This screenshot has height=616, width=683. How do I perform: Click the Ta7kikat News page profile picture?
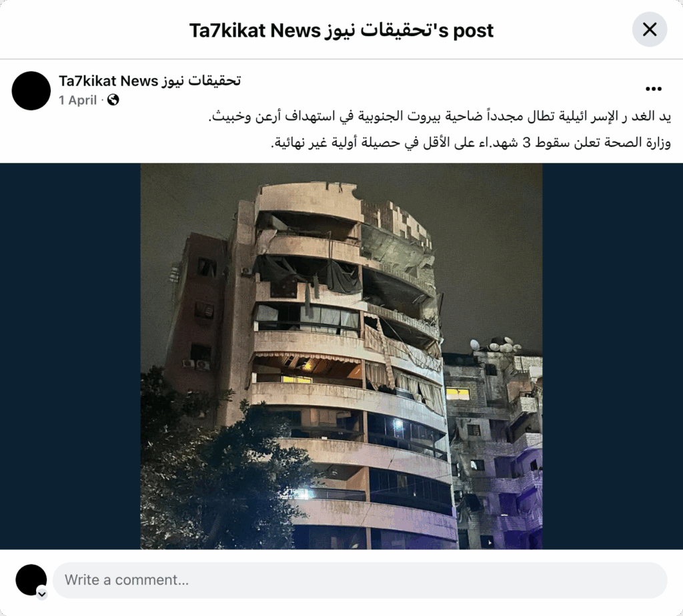point(31,91)
